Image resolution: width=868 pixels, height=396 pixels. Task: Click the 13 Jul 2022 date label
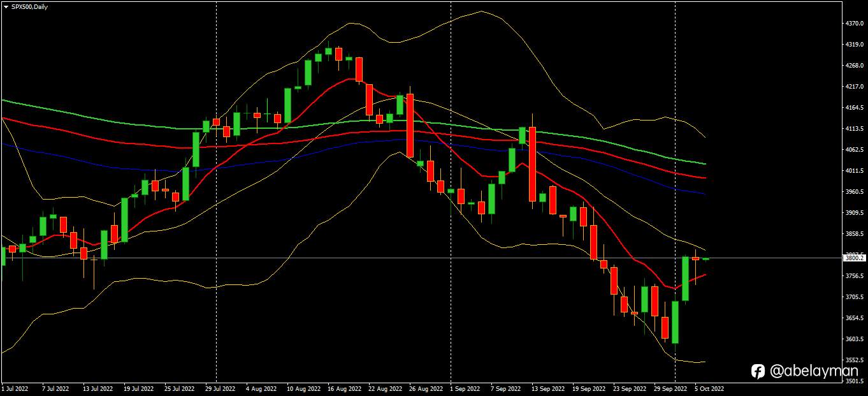(x=97, y=388)
